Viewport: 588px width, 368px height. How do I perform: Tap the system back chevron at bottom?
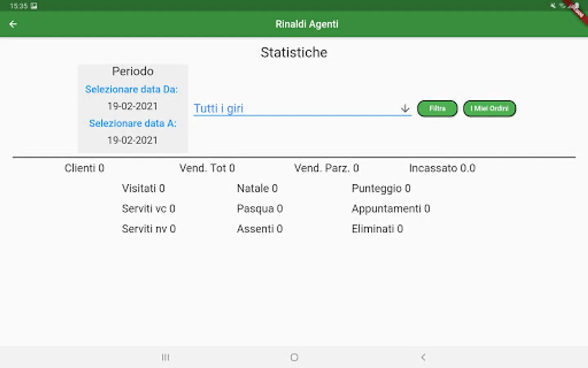click(x=423, y=357)
